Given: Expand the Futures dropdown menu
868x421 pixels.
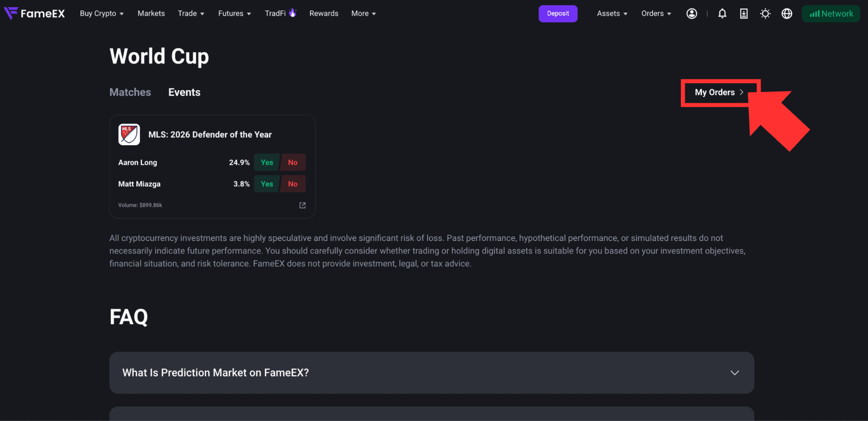Looking at the screenshot, I should point(235,14).
